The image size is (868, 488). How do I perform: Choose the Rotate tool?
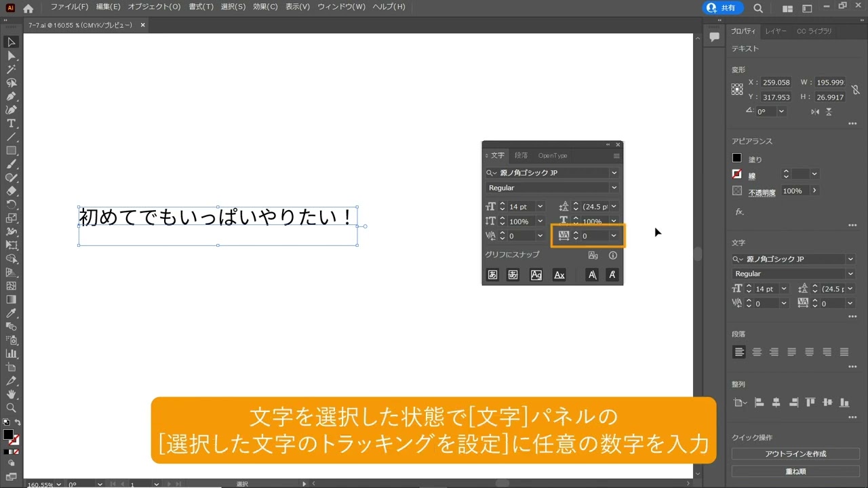click(12, 205)
